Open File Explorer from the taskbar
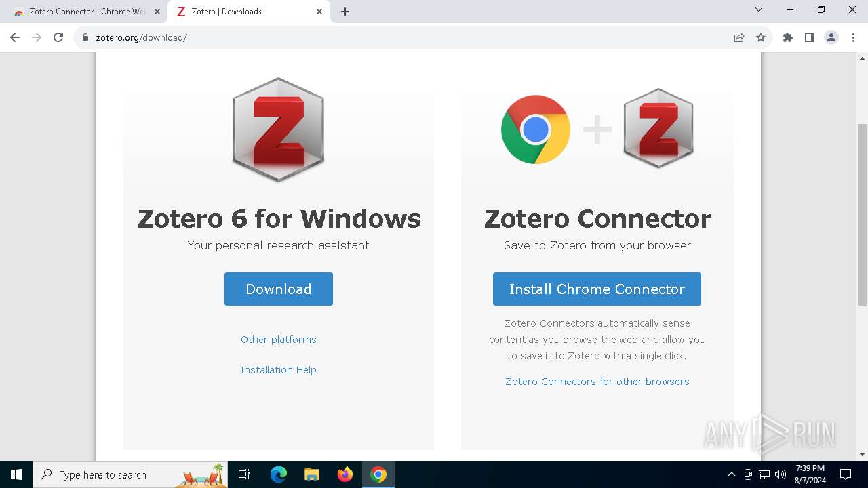The image size is (868, 488). pos(312,474)
